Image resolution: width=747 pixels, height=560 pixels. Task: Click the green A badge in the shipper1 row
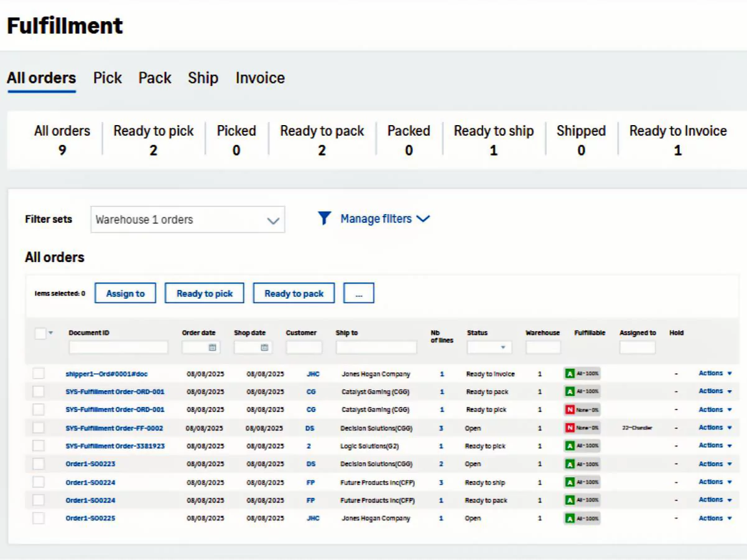tap(569, 374)
